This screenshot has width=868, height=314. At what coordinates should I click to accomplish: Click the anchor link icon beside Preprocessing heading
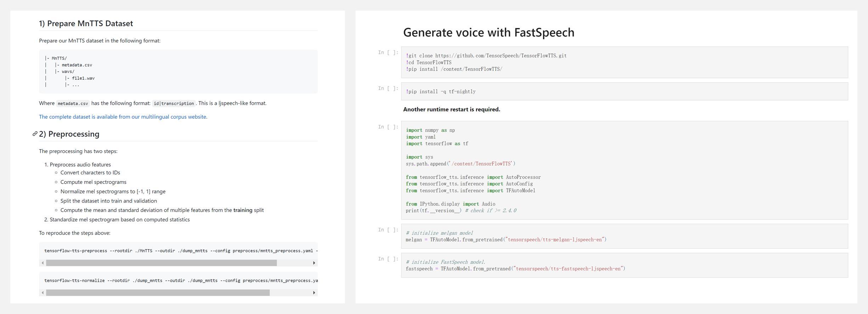35,134
